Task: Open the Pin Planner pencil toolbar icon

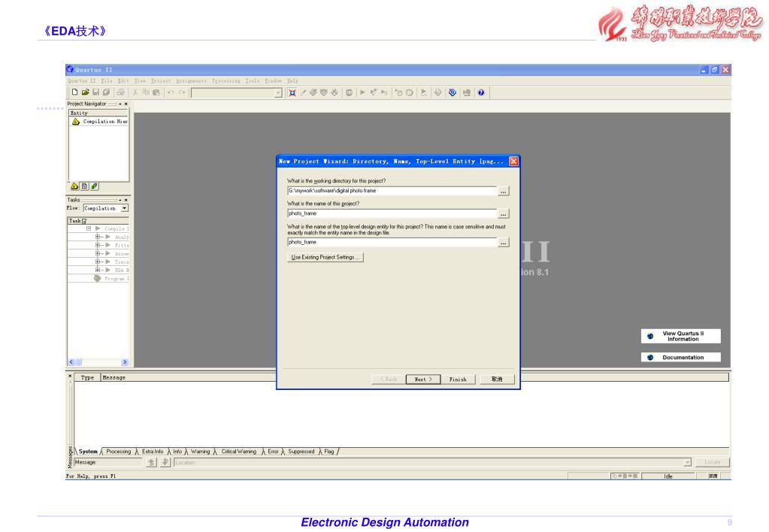Action: pyautogui.click(x=303, y=92)
